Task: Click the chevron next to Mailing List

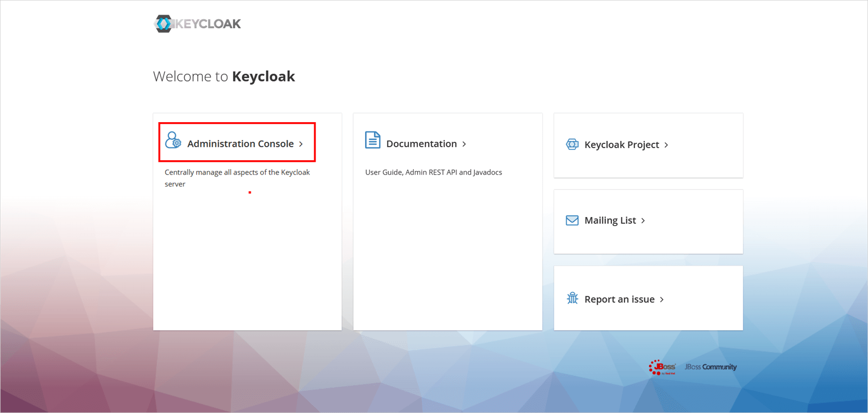Action: click(x=643, y=221)
